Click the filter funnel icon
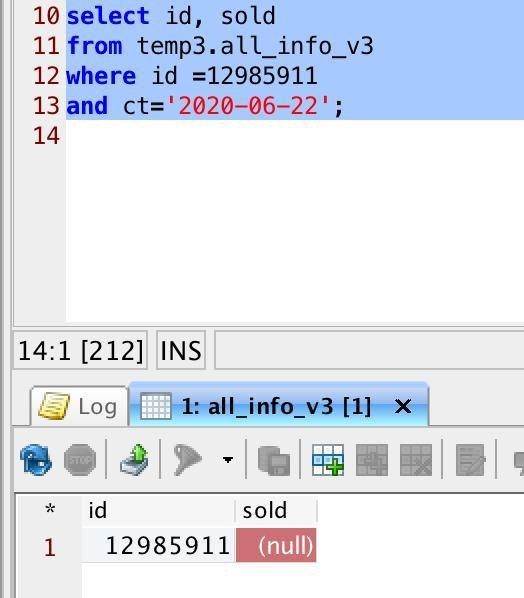The height and width of the screenshot is (598, 524). point(187,460)
